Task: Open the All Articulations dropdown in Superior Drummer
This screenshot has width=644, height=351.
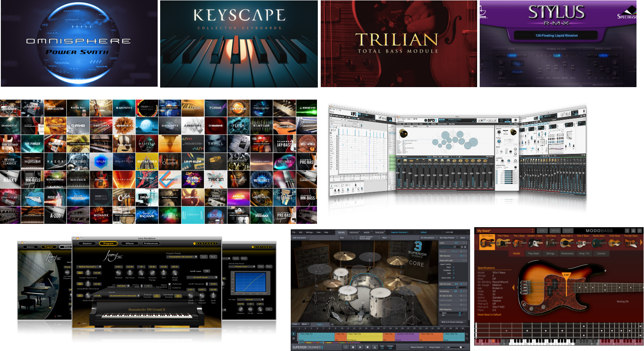Action: click(429, 238)
